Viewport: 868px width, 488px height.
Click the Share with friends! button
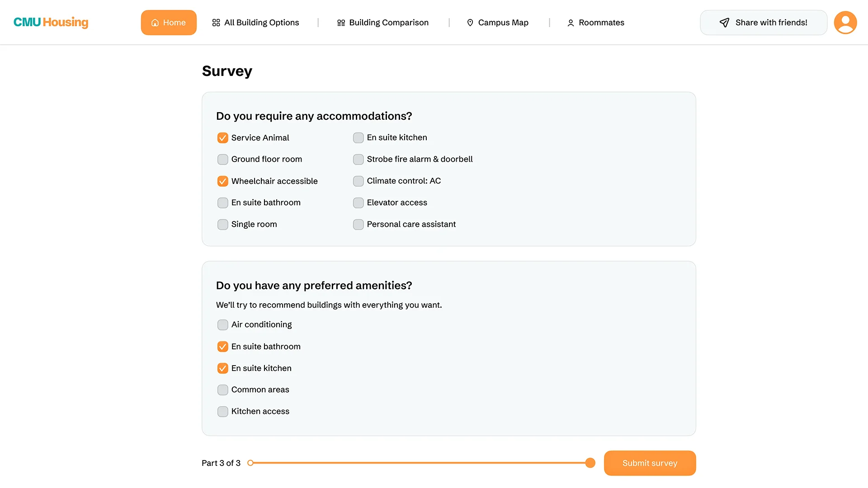[x=764, y=23]
